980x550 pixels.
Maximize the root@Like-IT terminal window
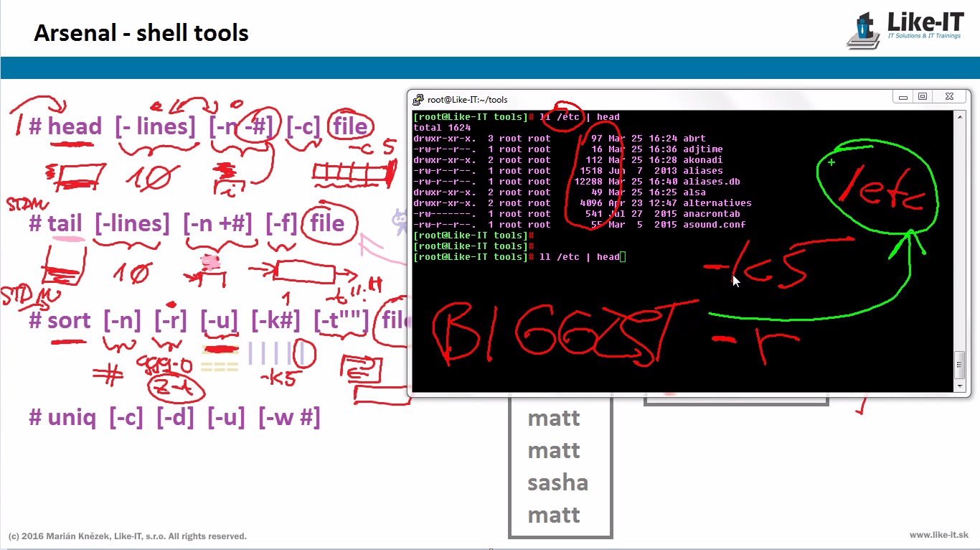923,97
